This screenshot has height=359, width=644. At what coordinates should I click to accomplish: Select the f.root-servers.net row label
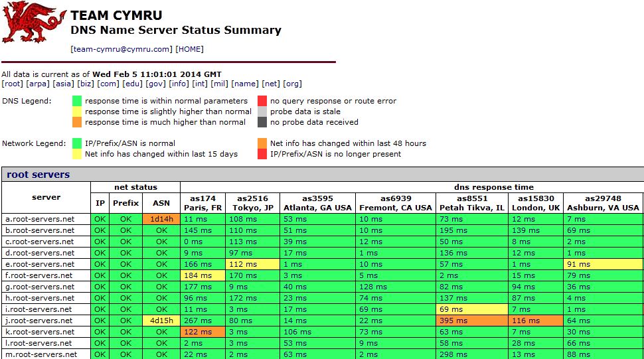tap(39, 275)
